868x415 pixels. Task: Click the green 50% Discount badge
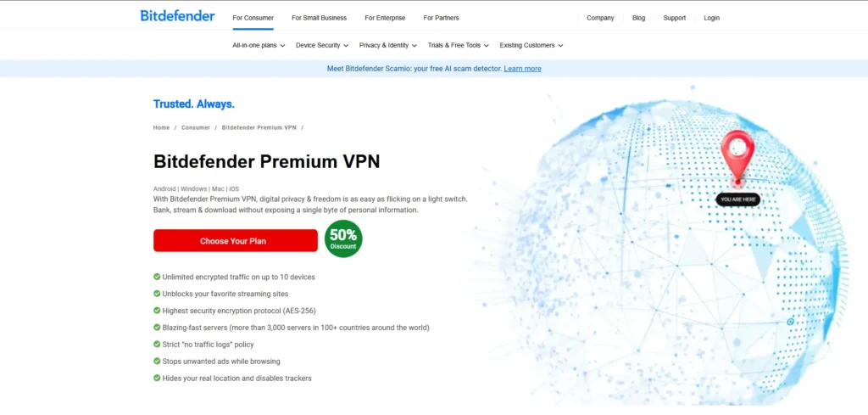tap(343, 238)
